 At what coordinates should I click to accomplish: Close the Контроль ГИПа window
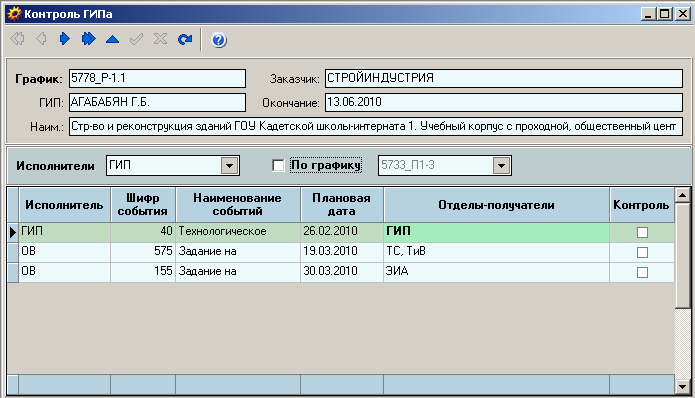683,14
